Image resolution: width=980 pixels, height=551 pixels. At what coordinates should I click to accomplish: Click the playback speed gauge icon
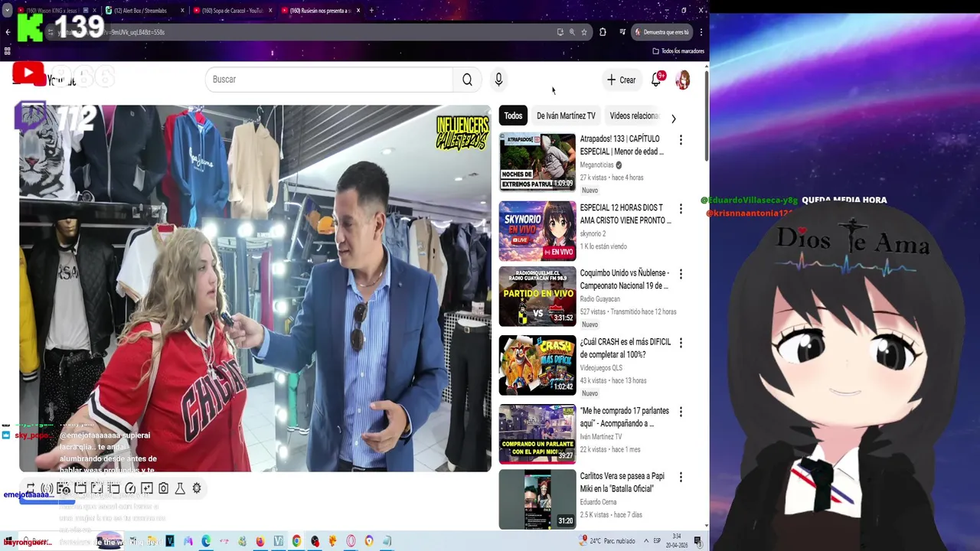[x=130, y=488]
